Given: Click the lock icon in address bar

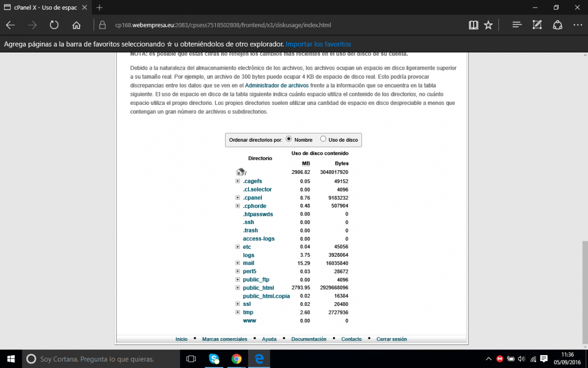Looking at the screenshot, I should [103, 25].
